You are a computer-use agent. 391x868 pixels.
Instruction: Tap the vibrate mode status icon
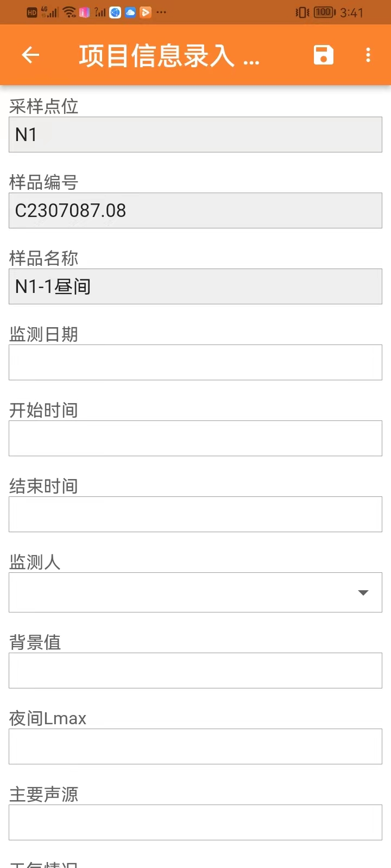(x=302, y=12)
